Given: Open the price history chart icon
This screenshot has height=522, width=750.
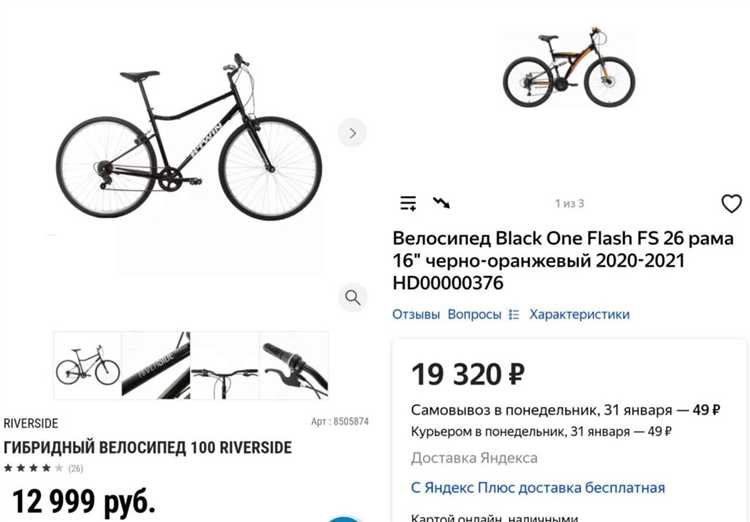Looking at the screenshot, I should point(441,202).
